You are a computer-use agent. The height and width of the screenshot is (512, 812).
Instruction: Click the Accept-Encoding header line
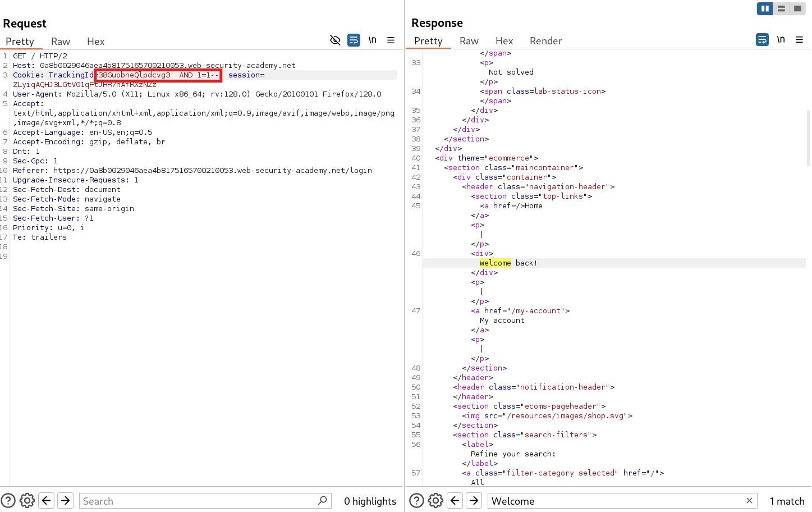click(x=89, y=141)
